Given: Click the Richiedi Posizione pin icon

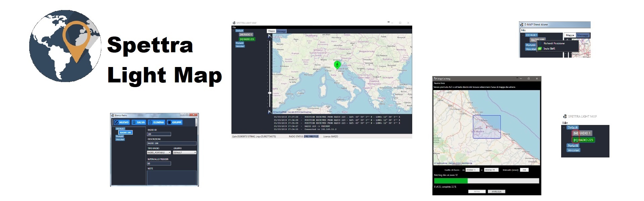Looking at the screenshot, I should pyautogui.click(x=540, y=44).
